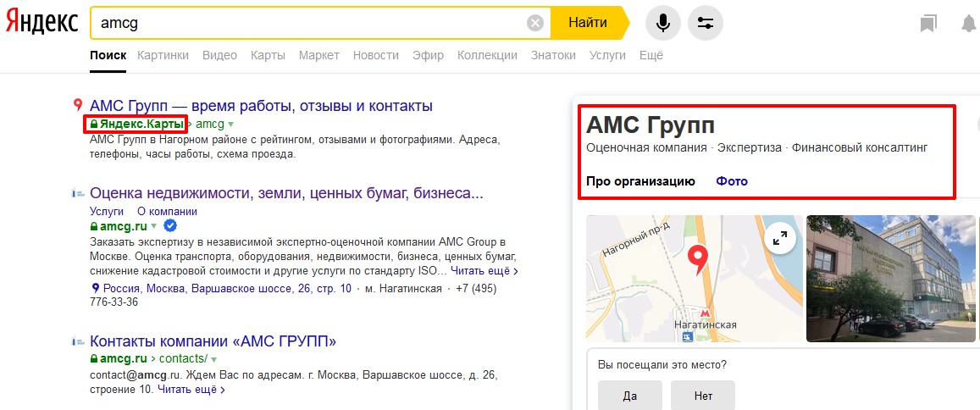The image size is (980, 410).
Task: Switch to the Новости tab
Action: (375, 55)
